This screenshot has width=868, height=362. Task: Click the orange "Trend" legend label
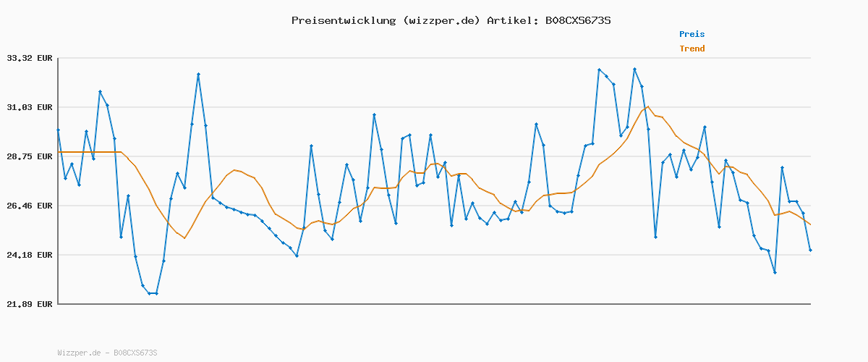pyautogui.click(x=692, y=49)
